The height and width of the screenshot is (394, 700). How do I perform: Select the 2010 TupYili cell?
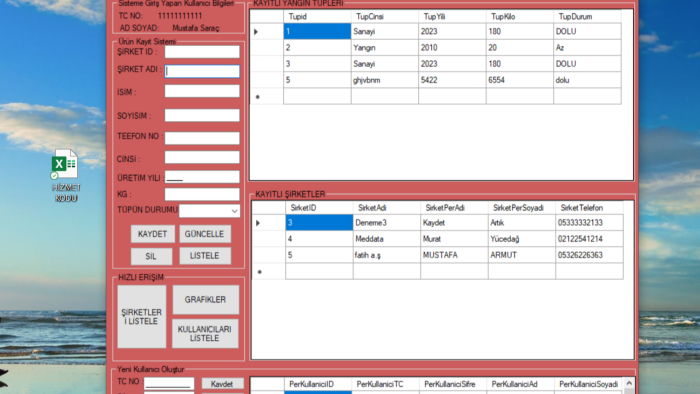(452, 48)
